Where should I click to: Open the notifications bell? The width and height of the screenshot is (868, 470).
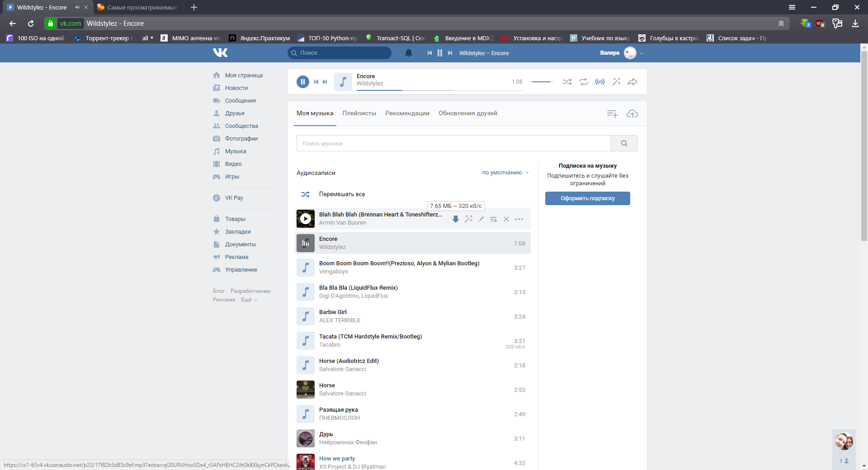tap(409, 53)
